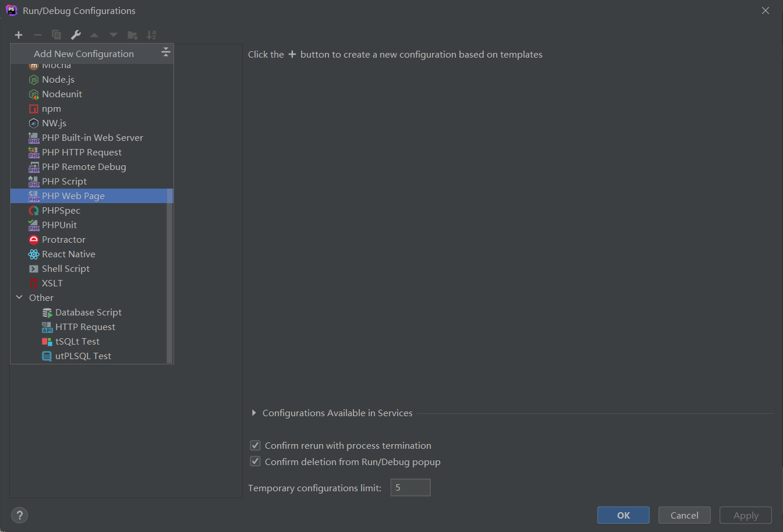Click the Temporary configurations limit field

pyautogui.click(x=410, y=488)
